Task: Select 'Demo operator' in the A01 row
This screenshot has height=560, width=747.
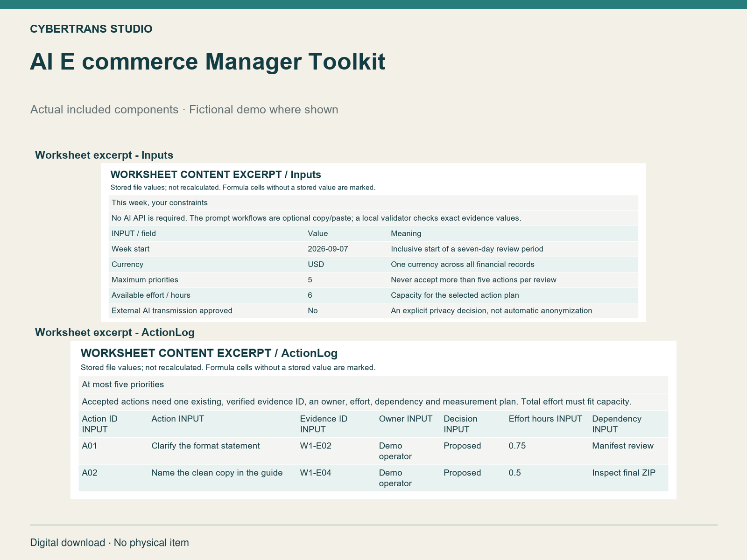Action: tap(395, 451)
